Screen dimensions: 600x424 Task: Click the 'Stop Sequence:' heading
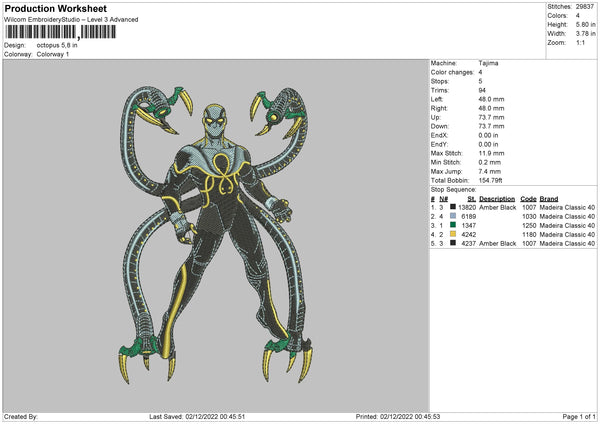tap(453, 190)
